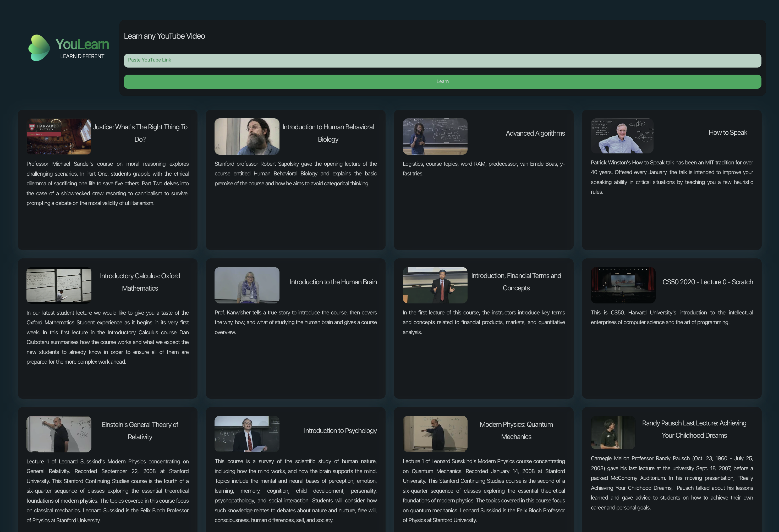Click Introduction to Psychology thumbnail
Image resolution: width=779 pixels, height=532 pixels.
(247, 434)
